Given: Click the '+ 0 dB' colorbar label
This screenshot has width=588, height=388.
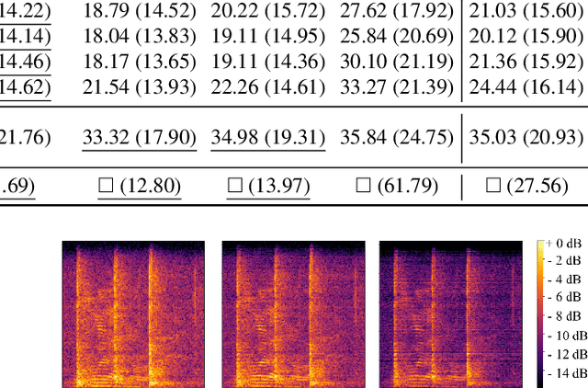Looking at the screenshot, I should (564, 244).
